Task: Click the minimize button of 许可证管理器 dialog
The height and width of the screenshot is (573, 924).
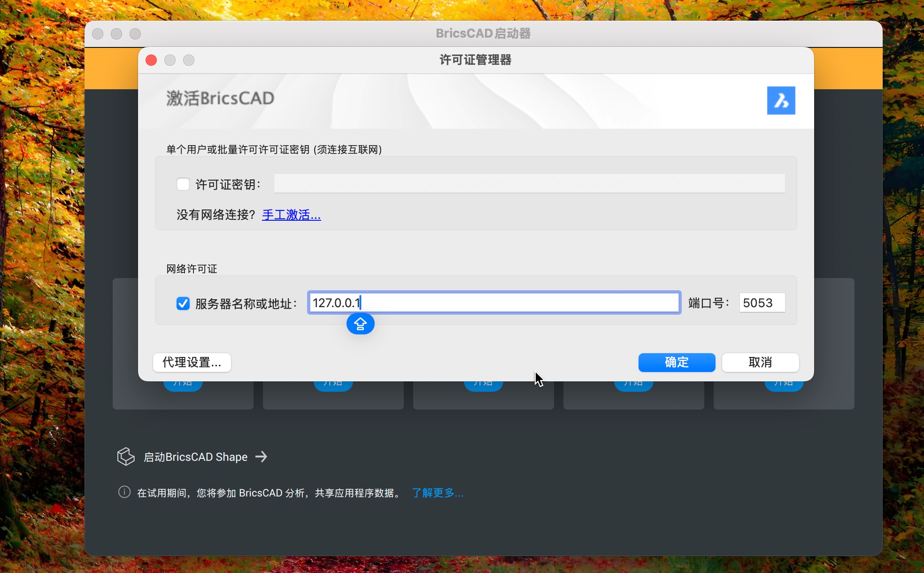Action: pos(170,60)
